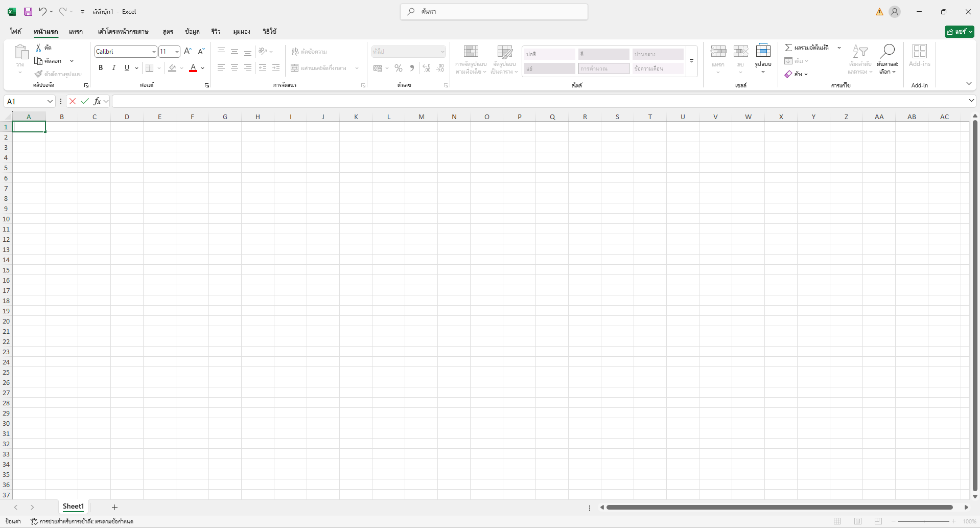The height and width of the screenshot is (528, 980).
Task: Click the green แชร์ share button
Action: pos(959,32)
